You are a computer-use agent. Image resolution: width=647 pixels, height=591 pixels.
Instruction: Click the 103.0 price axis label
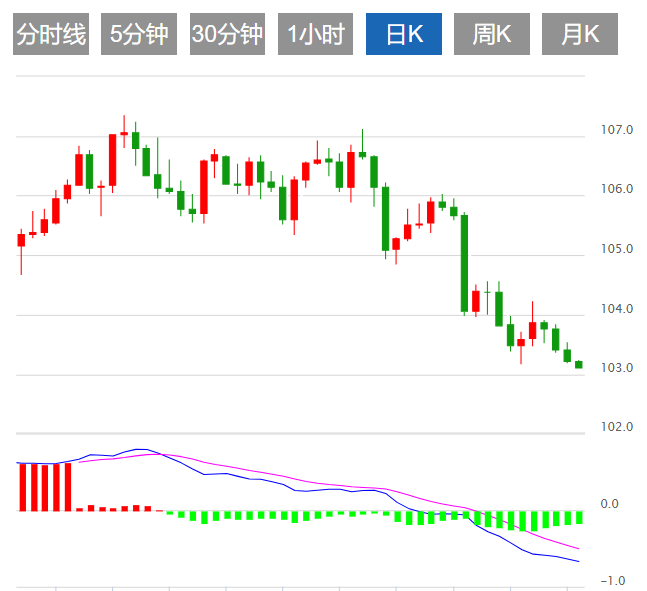[x=617, y=368]
